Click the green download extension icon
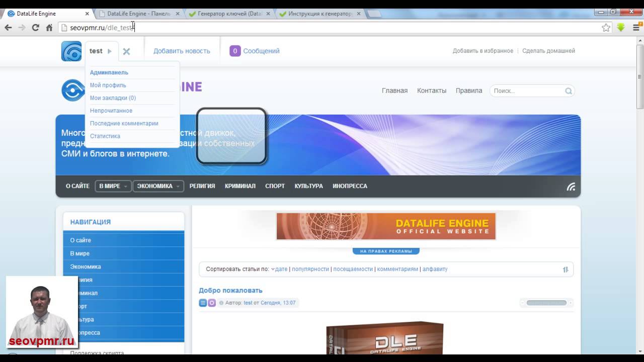This screenshot has width=644, height=362. point(621,28)
